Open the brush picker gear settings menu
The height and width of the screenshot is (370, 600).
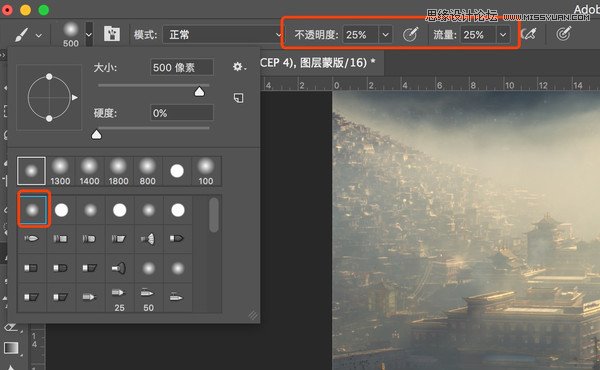point(239,67)
